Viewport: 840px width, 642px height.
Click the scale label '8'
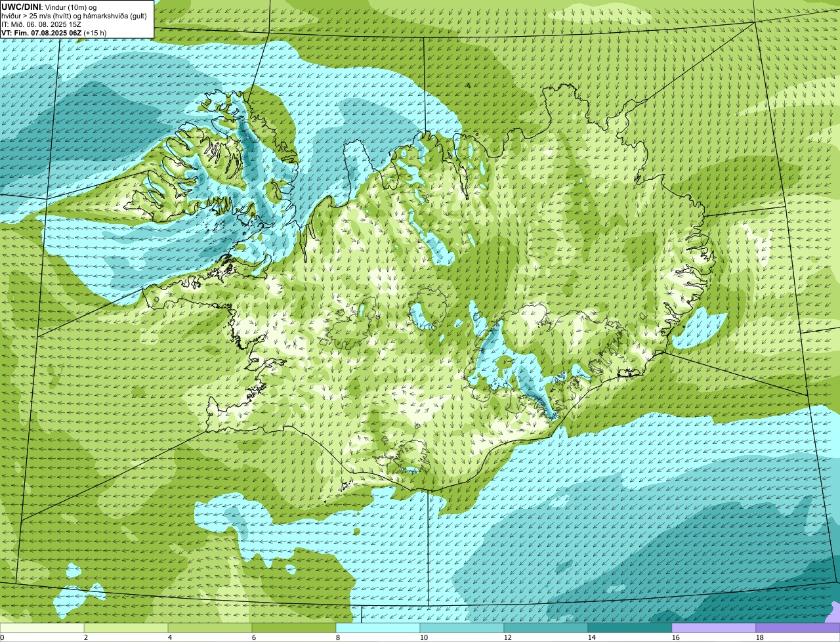[338, 637]
